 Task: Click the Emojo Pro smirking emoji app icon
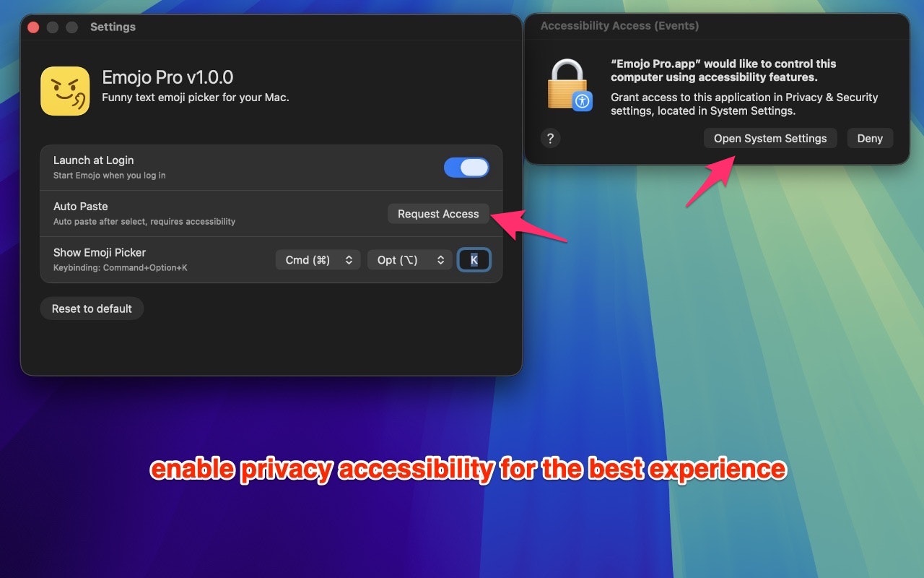coord(65,91)
